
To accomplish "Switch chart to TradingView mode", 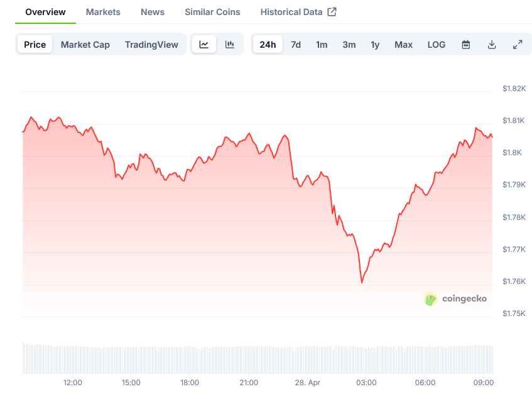I will [x=151, y=45].
